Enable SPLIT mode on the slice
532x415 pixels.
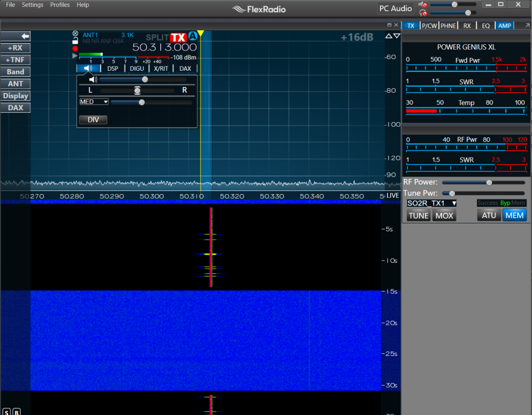(157, 38)
